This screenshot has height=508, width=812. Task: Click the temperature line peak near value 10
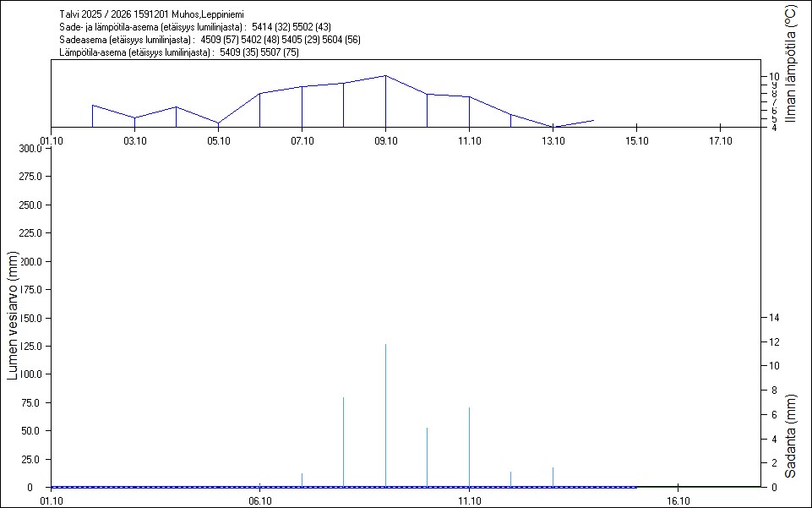[385, 76]
